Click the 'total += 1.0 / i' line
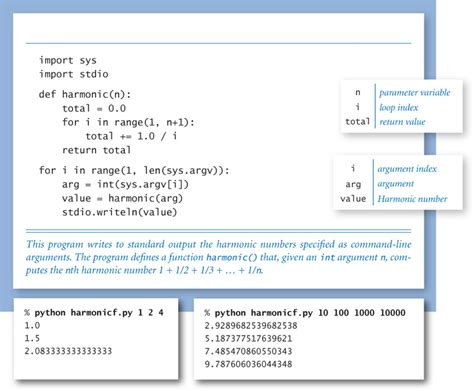The width and height of the screenshot is (474, 391). coord(131,136)
